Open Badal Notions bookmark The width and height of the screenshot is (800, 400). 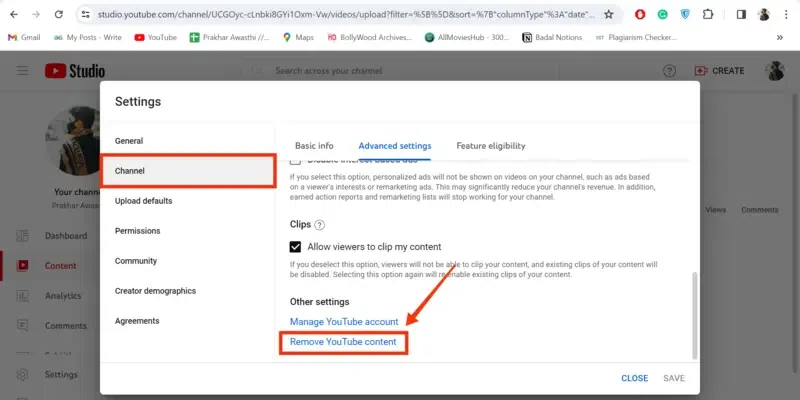click(x=552, y=37)
